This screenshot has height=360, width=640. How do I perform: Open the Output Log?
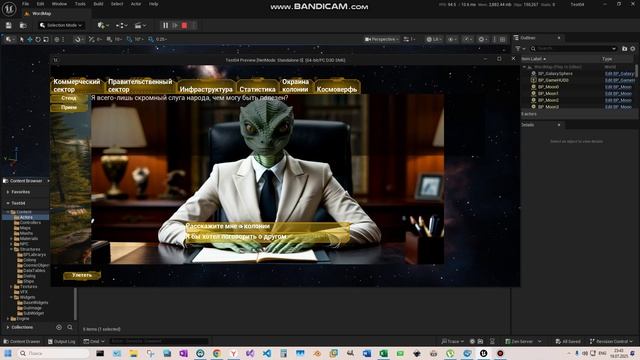click(x=62, y=341)
